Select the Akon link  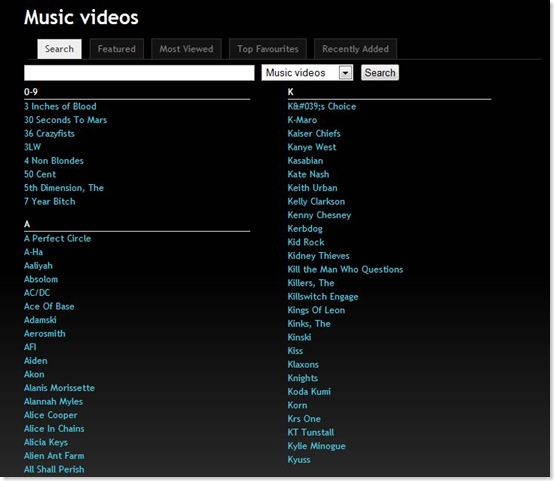(34, 374)
